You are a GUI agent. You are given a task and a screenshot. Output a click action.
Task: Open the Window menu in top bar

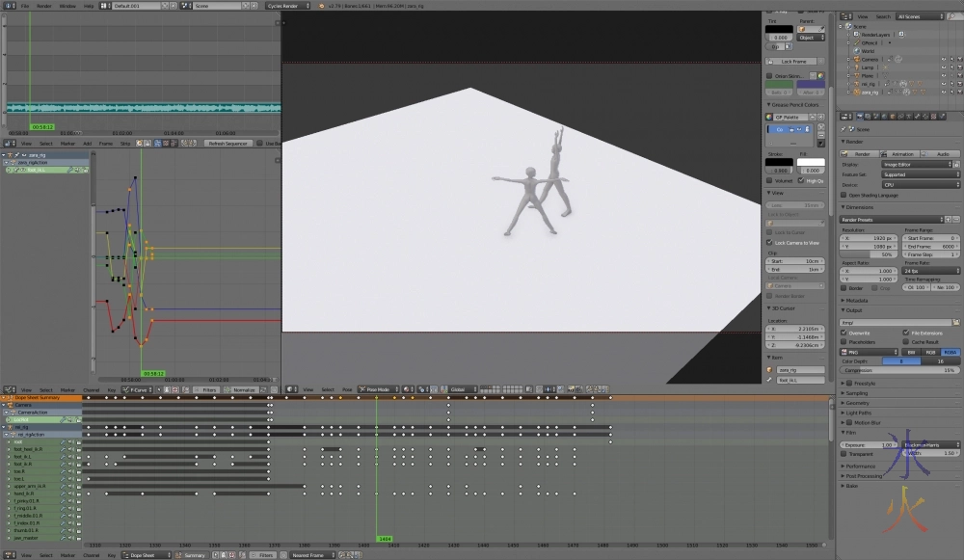67,6
